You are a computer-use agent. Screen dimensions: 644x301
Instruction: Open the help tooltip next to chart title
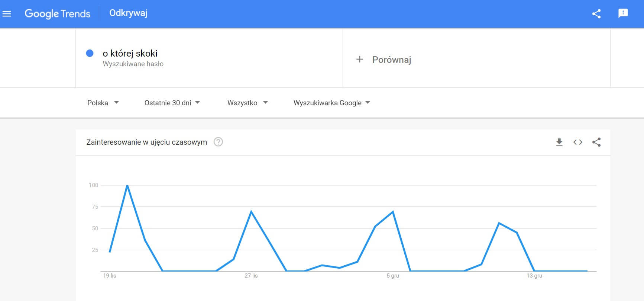(x=219, y=142)
